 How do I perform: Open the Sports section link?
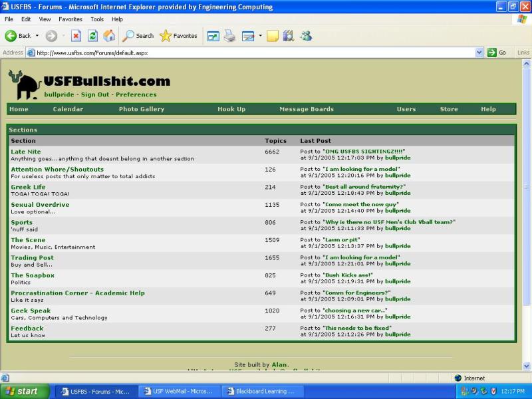coord(22,222)
